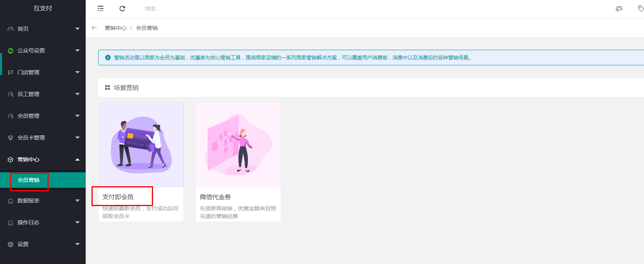Image resolution: width=644 pixels, height=264 pixels.
Task: Collapse the 营销中心 menu arrow
Action: pyautogui.click(x=77, y=159)
